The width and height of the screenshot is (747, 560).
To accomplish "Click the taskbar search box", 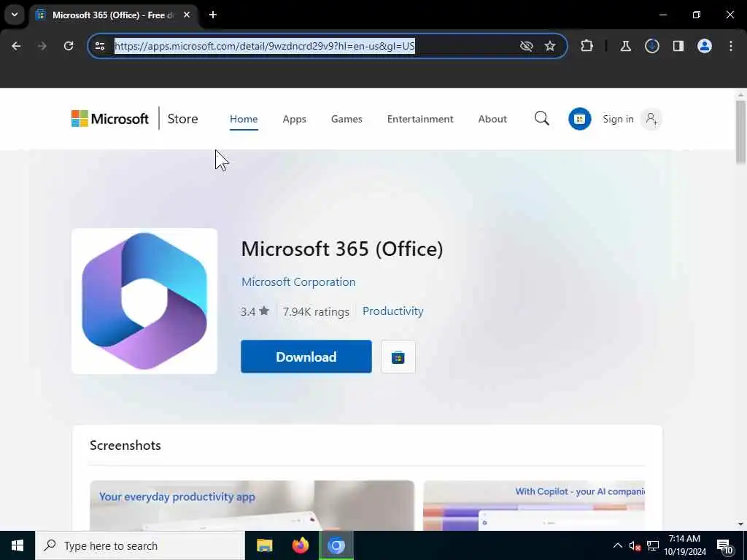I will tap(139, 545).
